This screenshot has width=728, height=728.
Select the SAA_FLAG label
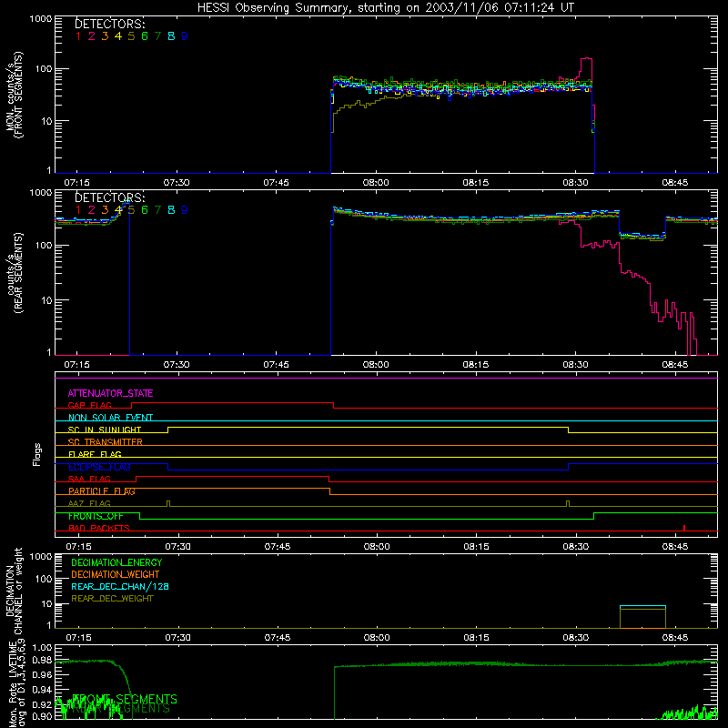pos(89,479)
